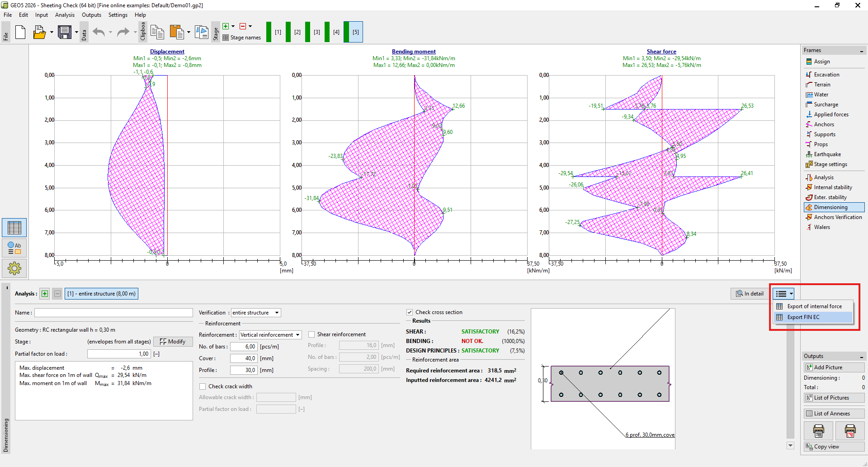Open the settings gear on left panel
This screenshot has width=868, height=467.
(14, 268)
